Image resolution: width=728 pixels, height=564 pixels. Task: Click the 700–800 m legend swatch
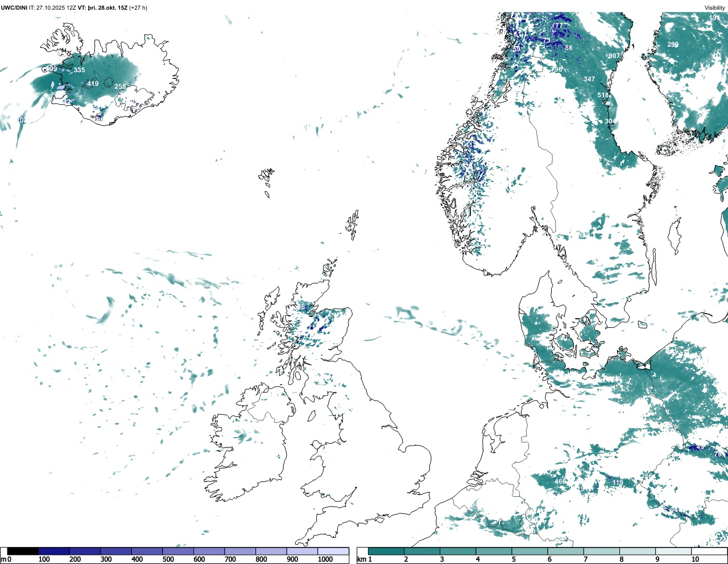tap(240, 551)
